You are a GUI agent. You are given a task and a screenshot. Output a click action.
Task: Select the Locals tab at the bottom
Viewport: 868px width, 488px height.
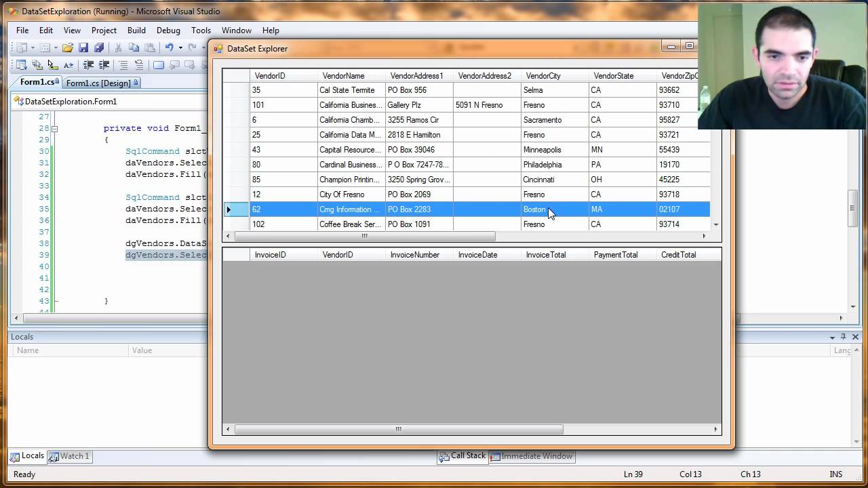pyautogui.click(x=27, y=456)
